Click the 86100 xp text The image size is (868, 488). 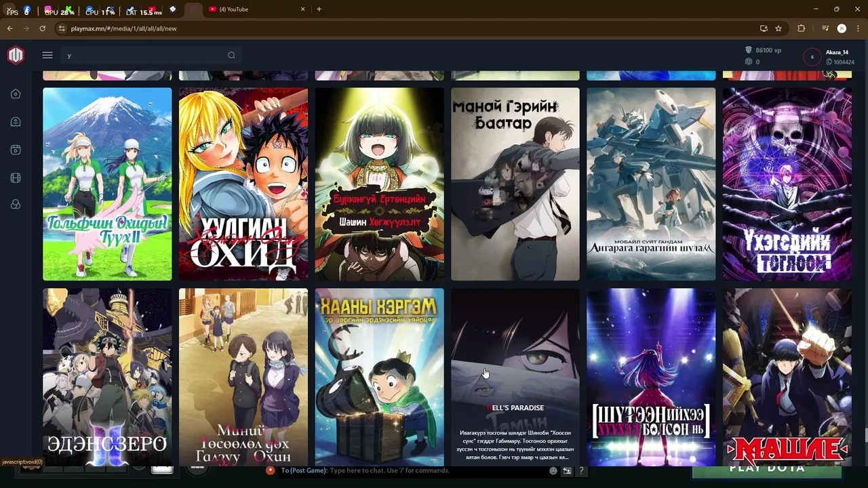pyautogui.click(x=768, y=50)
